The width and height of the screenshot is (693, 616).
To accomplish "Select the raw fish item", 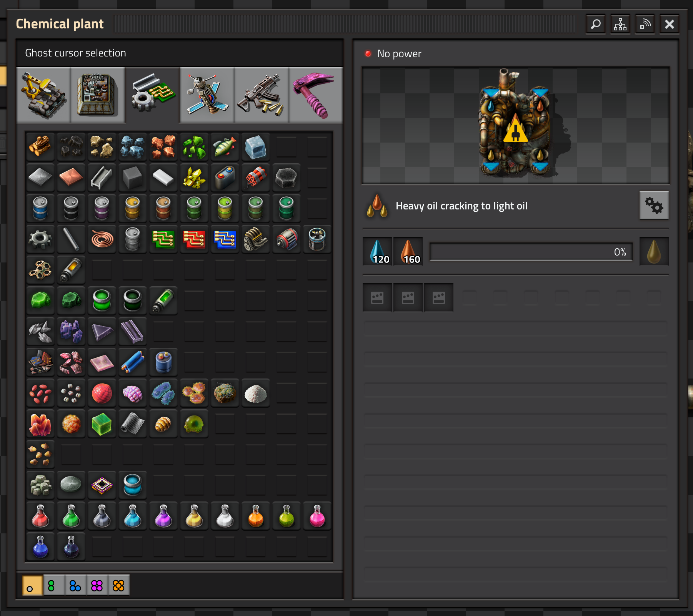I will pos(225,147).
